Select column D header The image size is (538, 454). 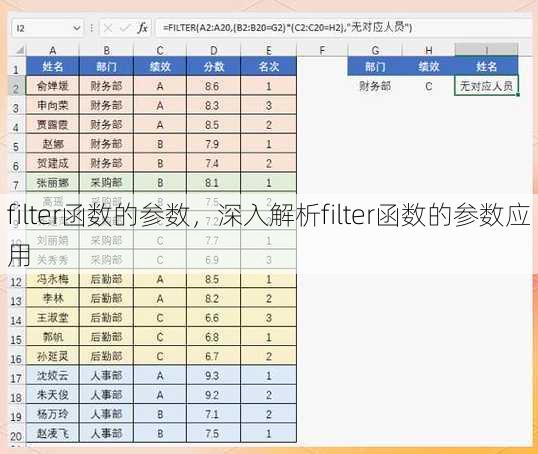(214, 50)
